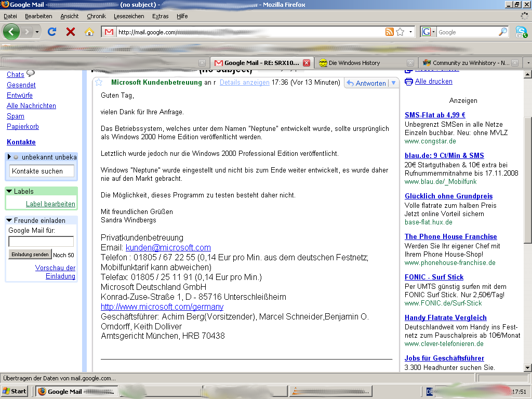This screenshot has width=532, height=399.
Task: Click the search magnifier icon in Google box
Action: pyautogui.click(x=502, y=32)
